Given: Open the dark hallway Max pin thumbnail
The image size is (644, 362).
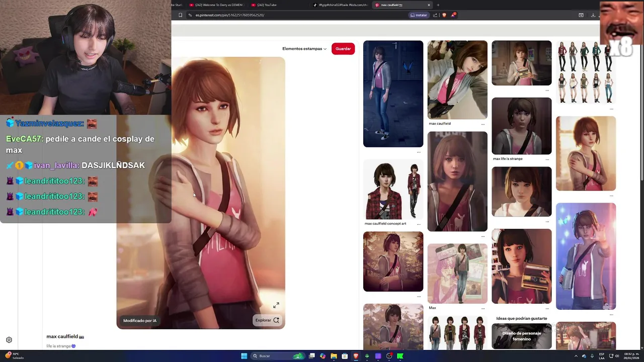Looking at the screenshot, I should pyautogui.click(x=393, y=94).
